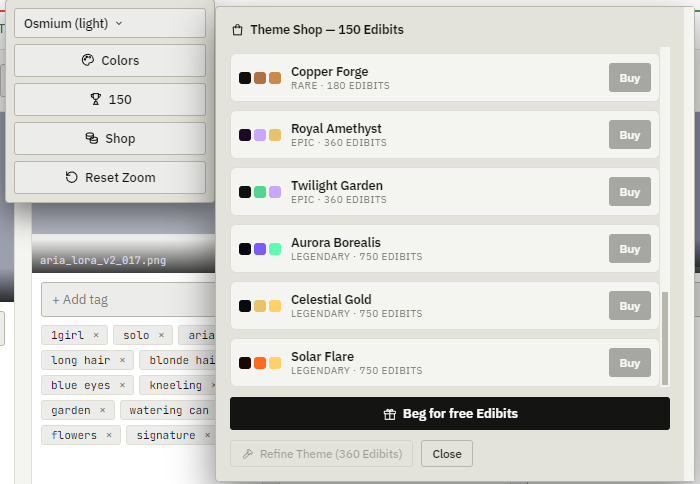Open the 150 Edibits trophy button
The height and width of the screenshot is (484, 700).
pos(110,99)
